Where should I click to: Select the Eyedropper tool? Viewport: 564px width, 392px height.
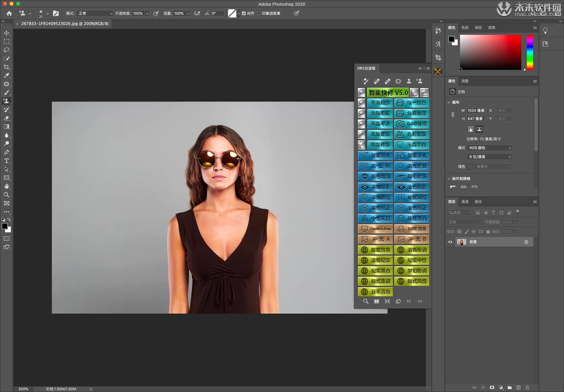click(7, 76)
